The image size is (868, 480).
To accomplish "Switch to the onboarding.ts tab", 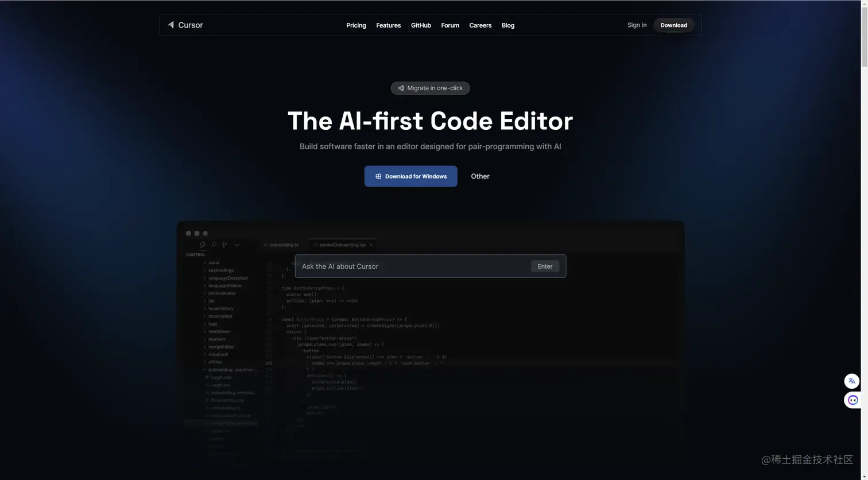I will pos(285,245).
